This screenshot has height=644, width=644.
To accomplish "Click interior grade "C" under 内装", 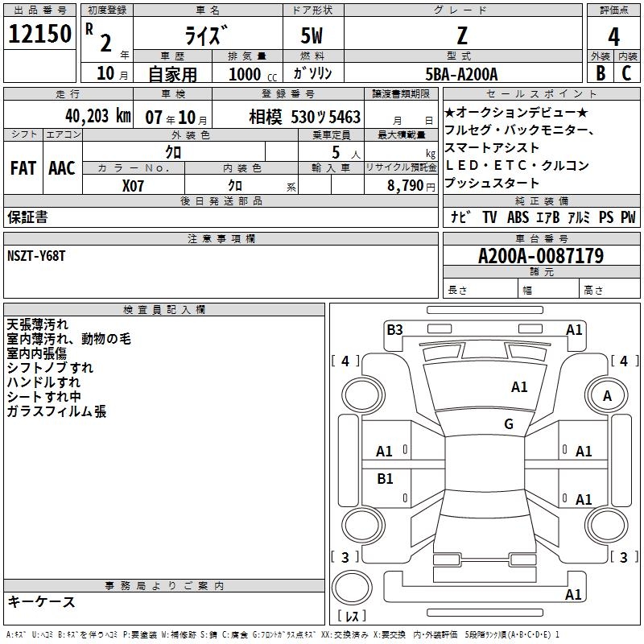I will pyautogui.click(x=626, y=73).
